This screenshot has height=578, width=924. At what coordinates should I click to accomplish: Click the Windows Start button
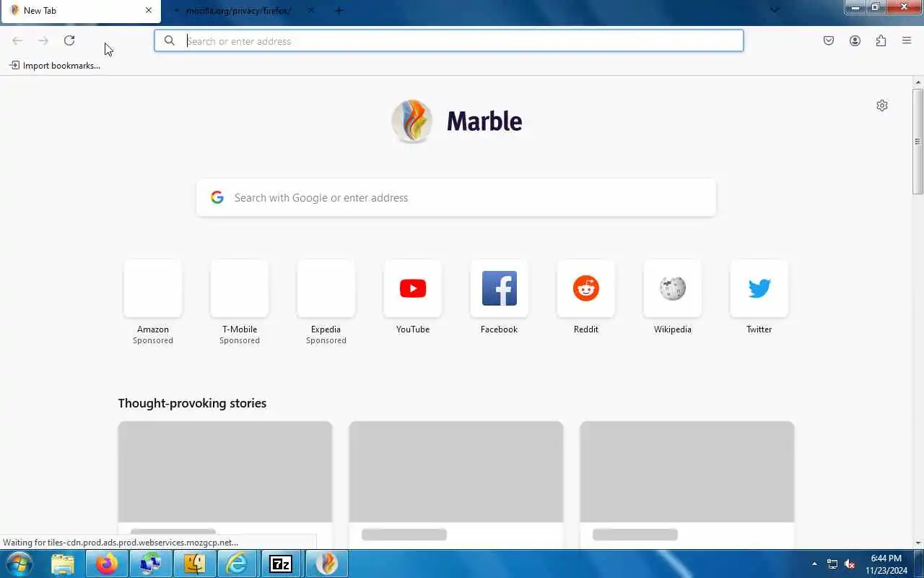[19, 564]
